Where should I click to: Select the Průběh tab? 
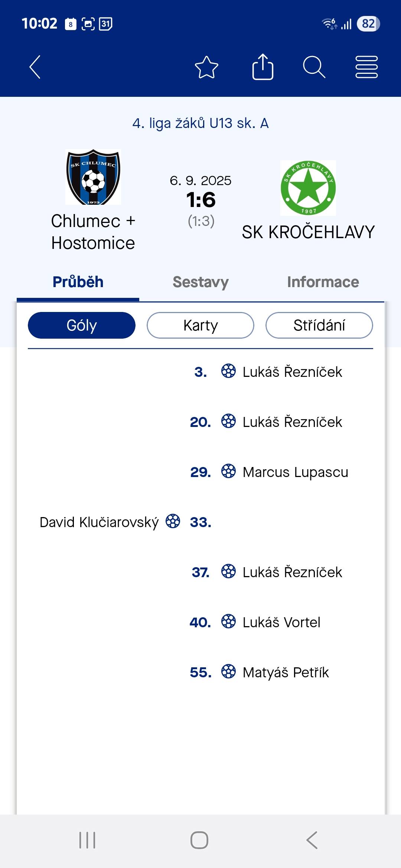click(78, 282)
